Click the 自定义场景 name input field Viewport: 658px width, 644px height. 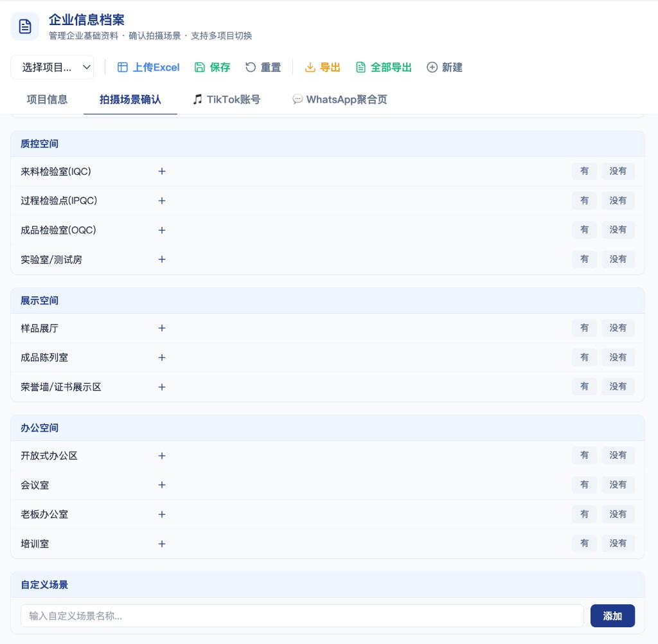[x=302, y=616]
